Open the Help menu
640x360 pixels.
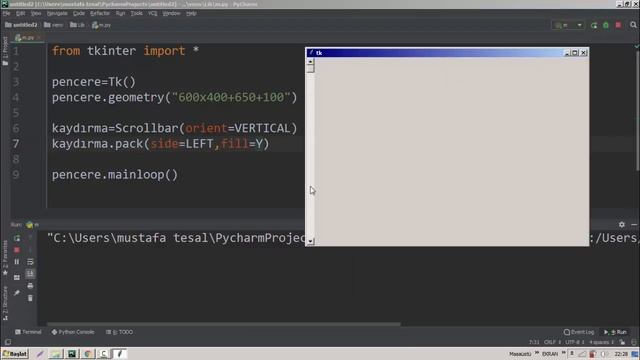click(191, 13)
